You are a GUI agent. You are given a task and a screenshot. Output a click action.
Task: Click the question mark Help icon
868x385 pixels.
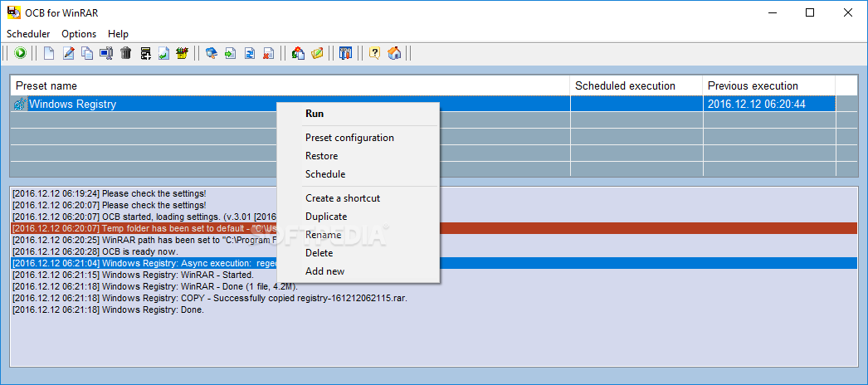click(x=375, y=53)
